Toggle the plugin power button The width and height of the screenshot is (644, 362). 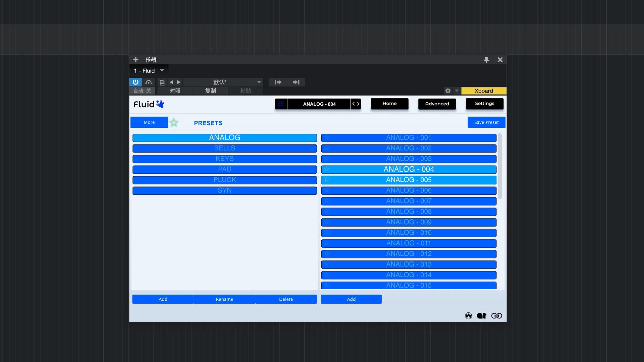(136, 82)
